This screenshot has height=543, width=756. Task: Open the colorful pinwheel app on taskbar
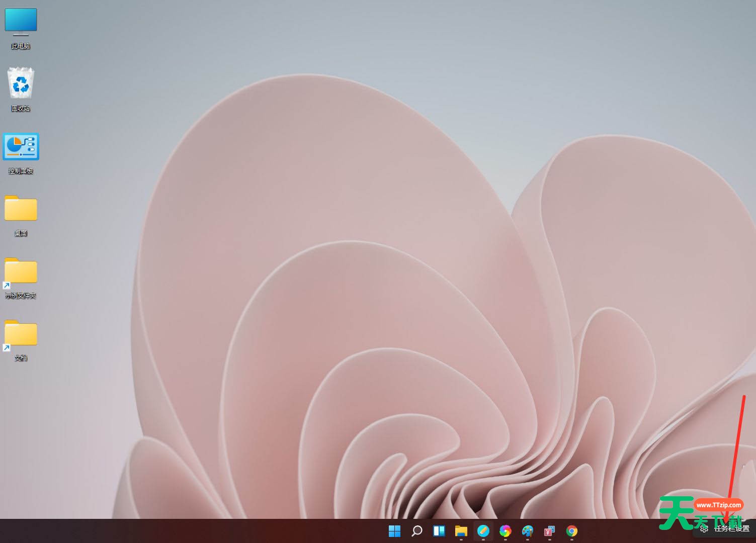click(506, 531)
